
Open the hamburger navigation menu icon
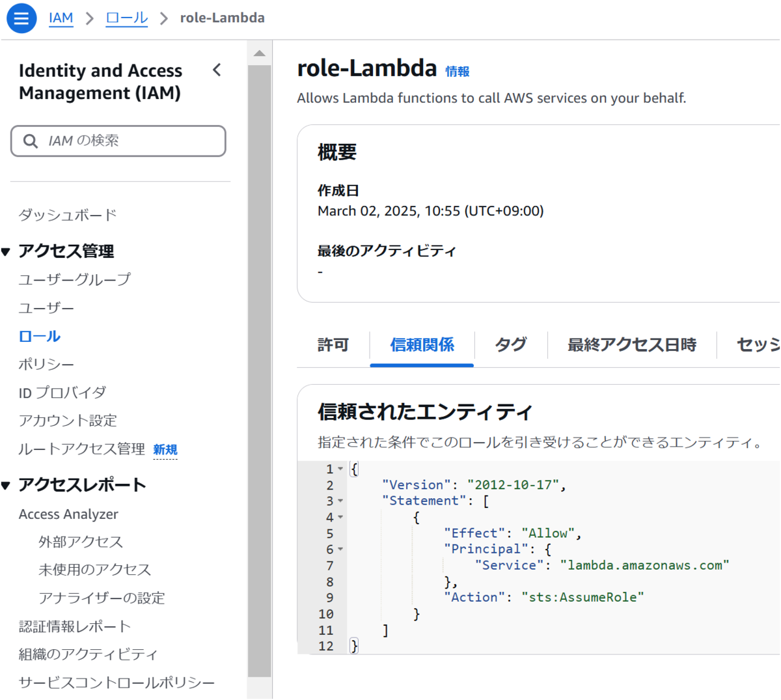pos(21,18)
